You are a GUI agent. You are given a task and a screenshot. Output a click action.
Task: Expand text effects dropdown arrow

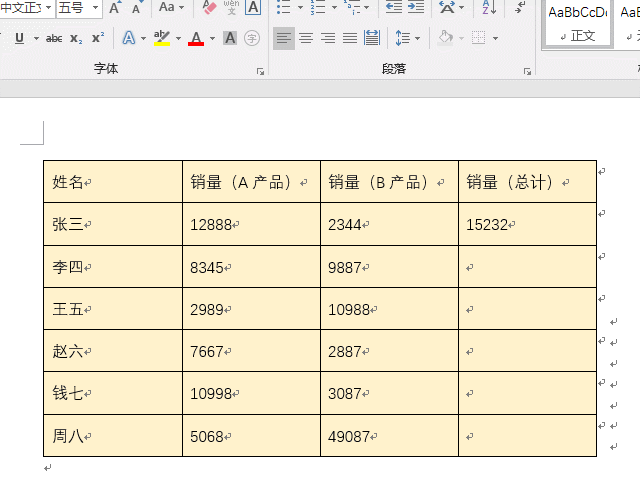[143, 39]
